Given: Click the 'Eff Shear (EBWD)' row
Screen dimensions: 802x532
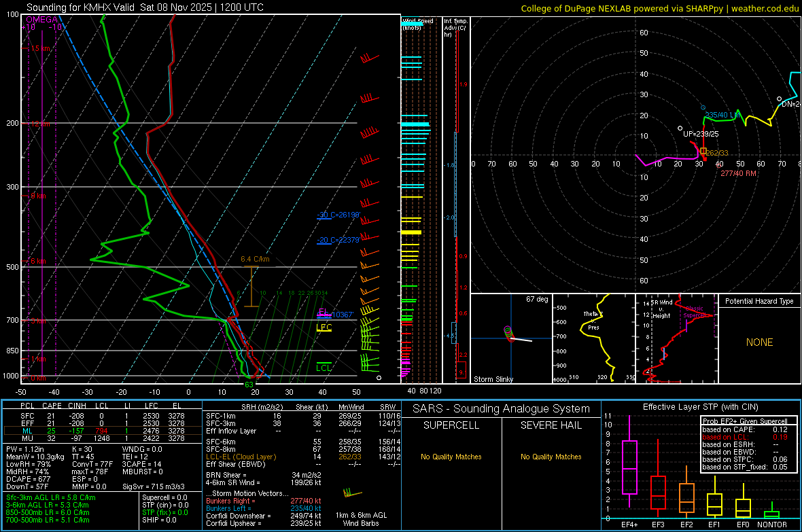Looking at the screenshot, I should coord(303,464).
